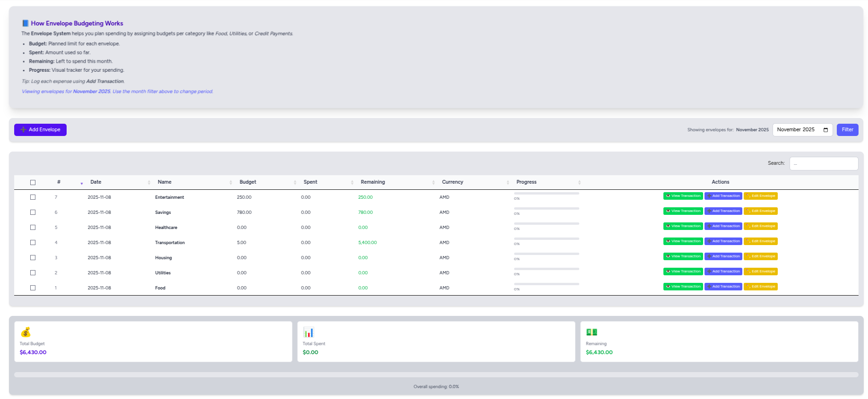Check the select-all checkbox in the table header
This screenshot has width=868, height=399.
tap(33, 182)
